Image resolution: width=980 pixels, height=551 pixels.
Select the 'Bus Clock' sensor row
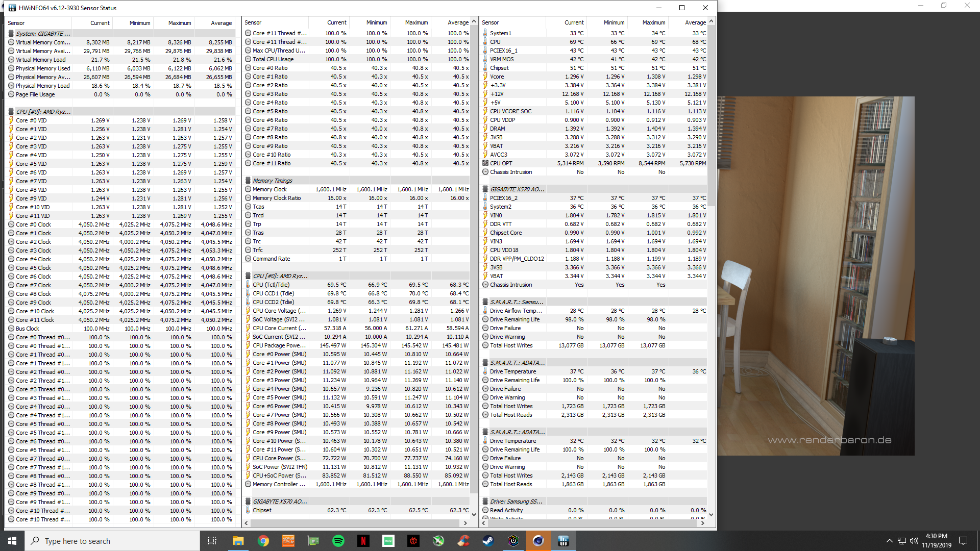click(x=120, y=329)
